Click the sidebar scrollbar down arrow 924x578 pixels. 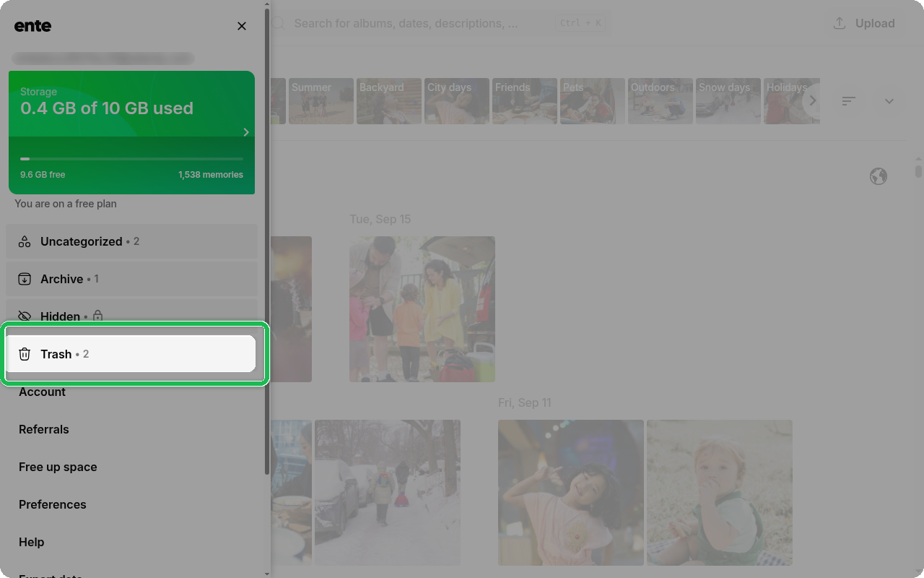(x=267, y=574)
